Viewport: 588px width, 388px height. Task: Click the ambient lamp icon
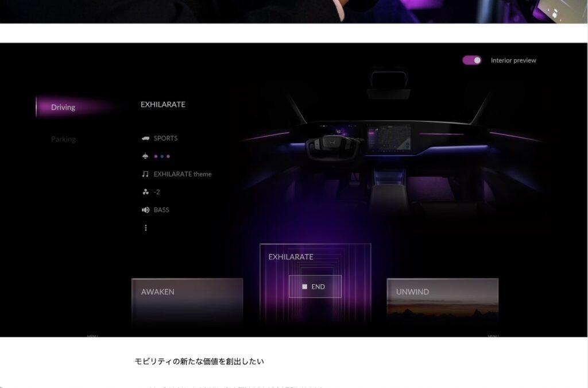(x=145, y=156)
